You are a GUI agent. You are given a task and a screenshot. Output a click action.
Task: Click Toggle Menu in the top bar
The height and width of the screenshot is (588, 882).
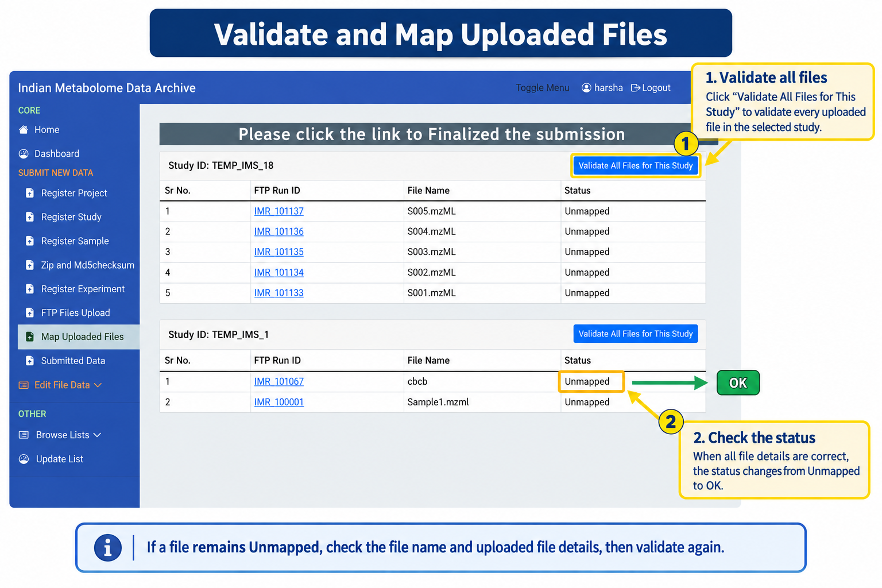(x=543, y=88)
